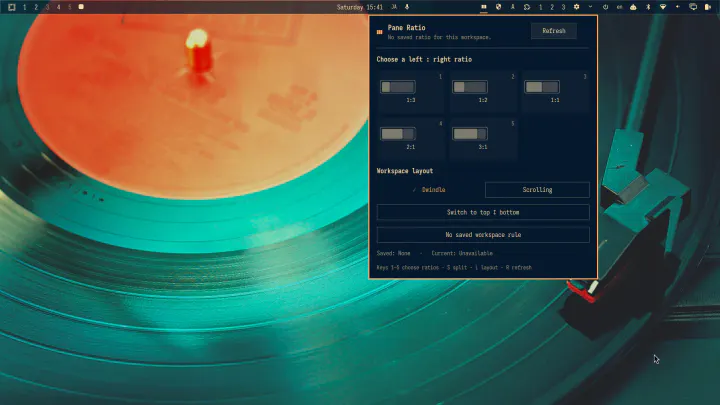
Task: Click the number 2 right of the sync icon
Action: tap(552, 7)
